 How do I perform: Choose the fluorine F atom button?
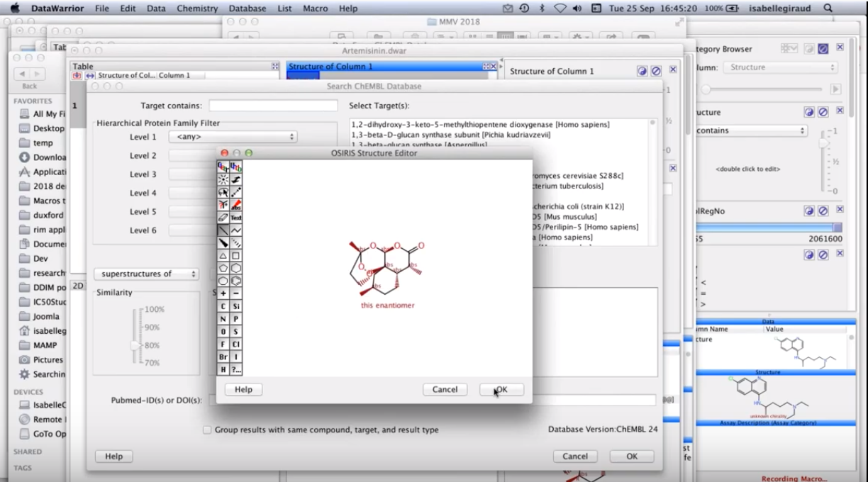pos(223,344)
